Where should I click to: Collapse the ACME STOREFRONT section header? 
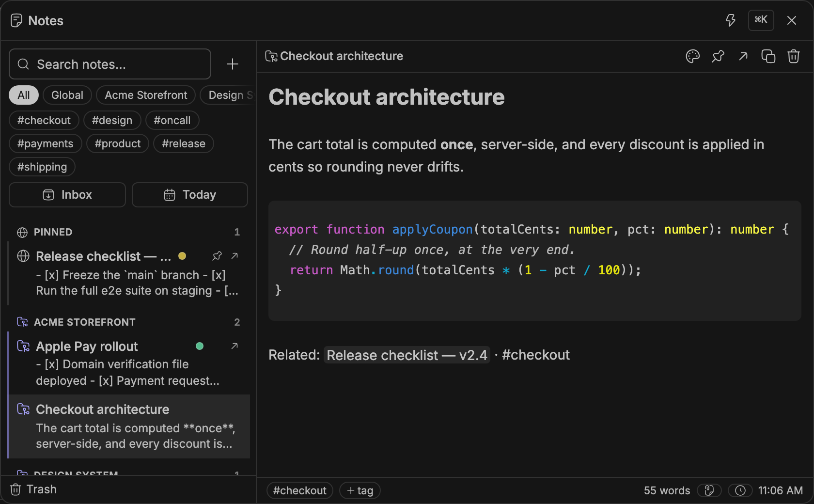click(x=128, y=322)
